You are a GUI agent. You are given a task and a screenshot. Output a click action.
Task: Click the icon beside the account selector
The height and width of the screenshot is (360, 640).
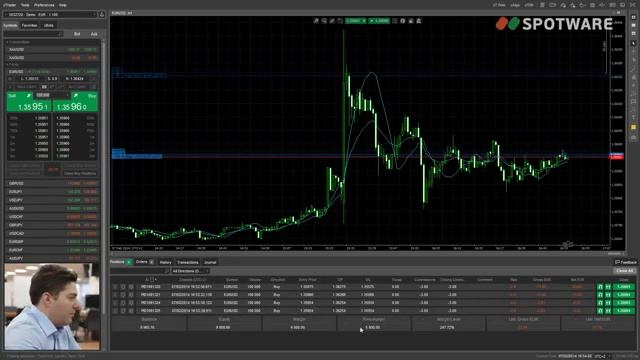click(x=102, y=15)
